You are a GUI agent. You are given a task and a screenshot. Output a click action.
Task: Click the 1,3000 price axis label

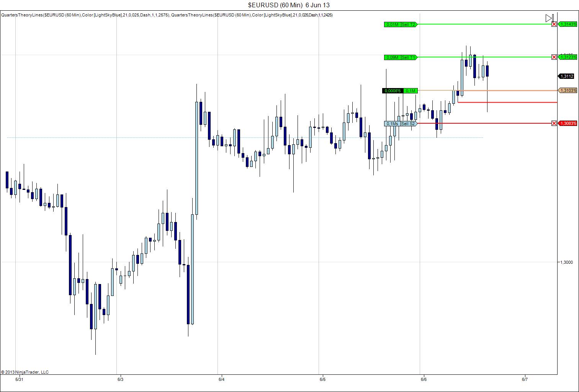pos(567,262)
